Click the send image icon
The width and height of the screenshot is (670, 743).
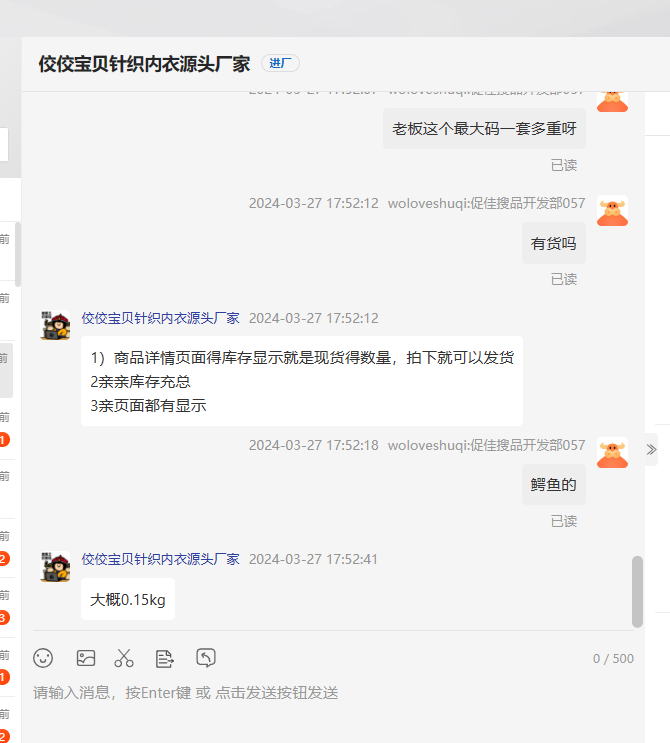click(x=86, y=658)
